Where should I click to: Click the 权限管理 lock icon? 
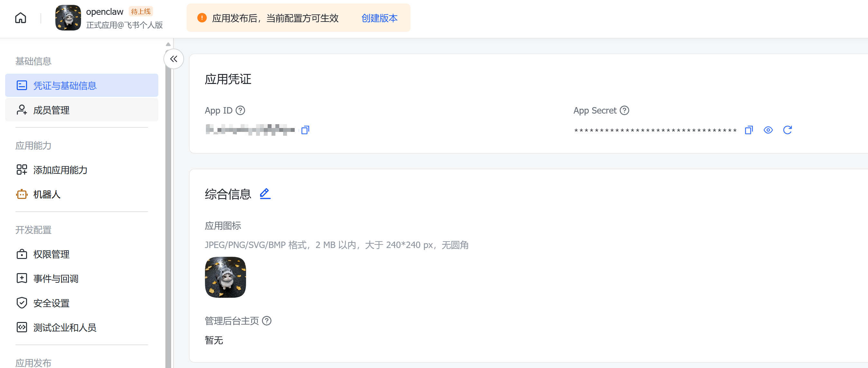(22, 254)
